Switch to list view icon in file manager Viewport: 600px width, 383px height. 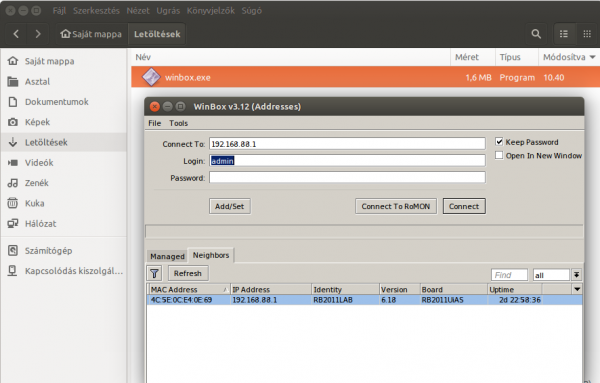coord(564,34)
